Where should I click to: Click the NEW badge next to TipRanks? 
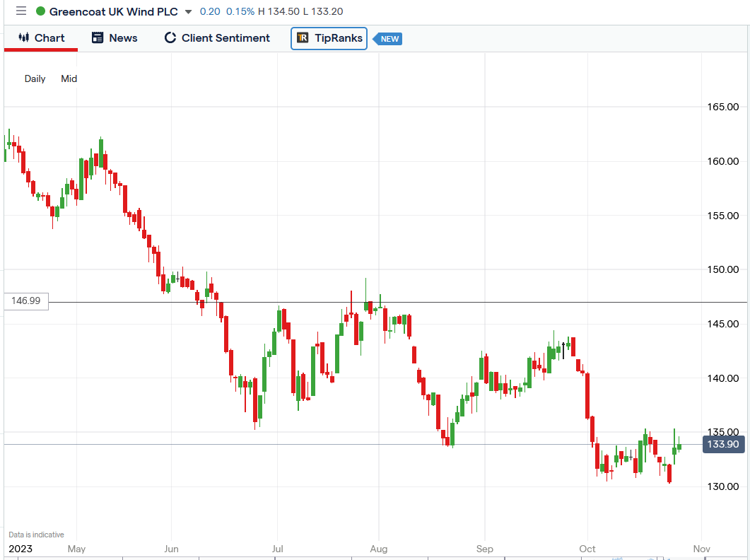pyautogui.click(x=388, y=39)
